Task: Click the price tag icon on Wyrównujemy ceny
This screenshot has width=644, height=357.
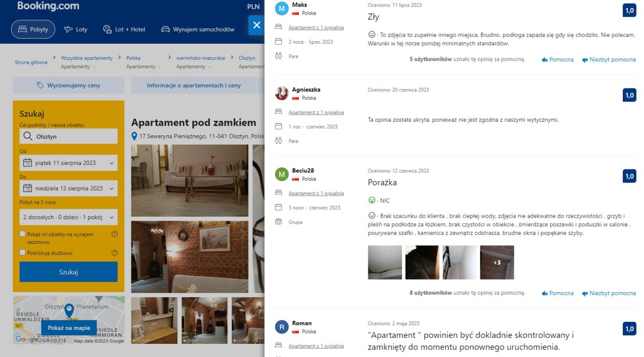Action: (40, 85)
